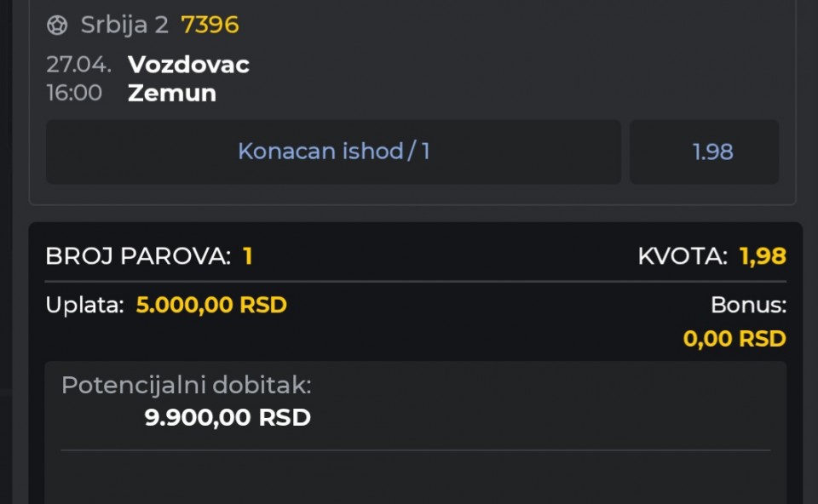Select the match code 7396

[210, 26]
